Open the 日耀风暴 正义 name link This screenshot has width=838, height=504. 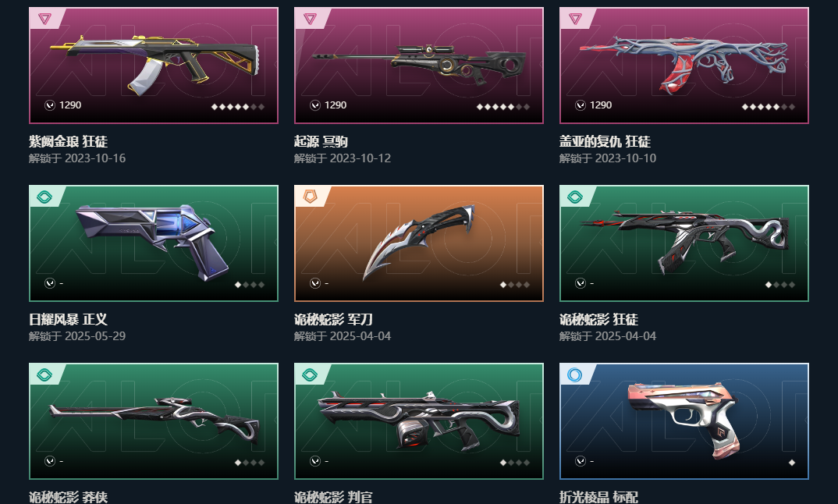pyautogui.click(x=68, y=320)
